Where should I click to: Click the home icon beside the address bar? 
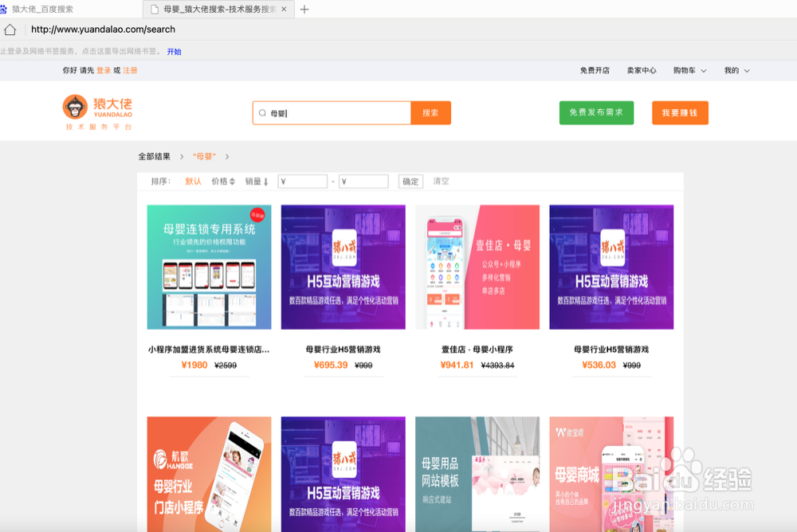click(x=10, y=29)
